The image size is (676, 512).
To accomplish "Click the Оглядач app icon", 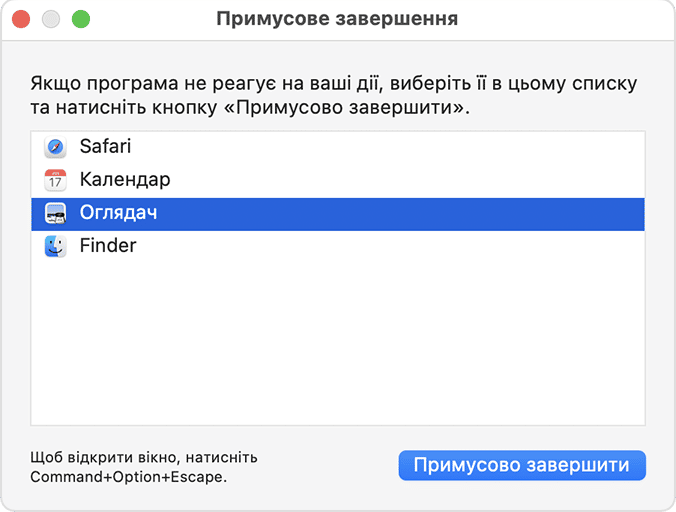I will tap(55, 213).
